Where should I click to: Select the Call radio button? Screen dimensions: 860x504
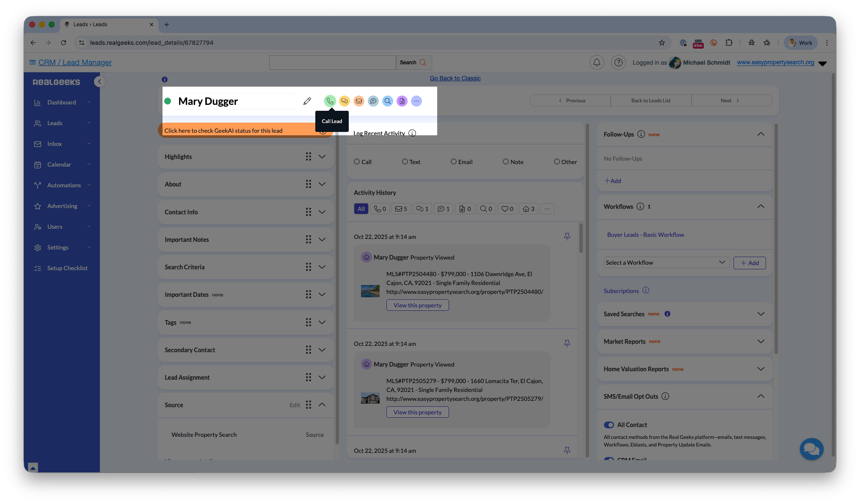point(357,162)
